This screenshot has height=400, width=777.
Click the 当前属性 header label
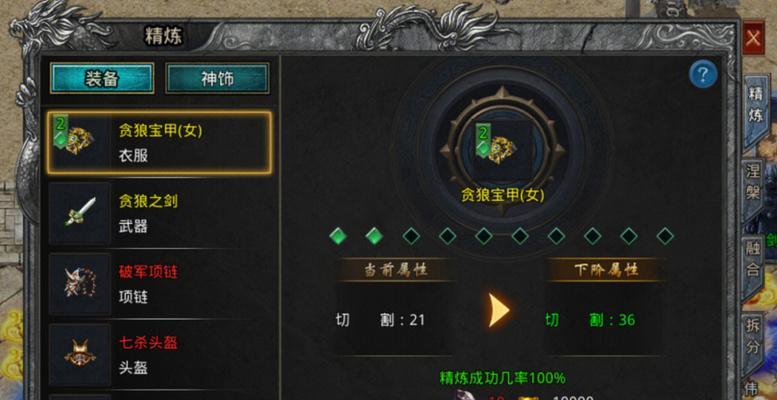[396, 271]
